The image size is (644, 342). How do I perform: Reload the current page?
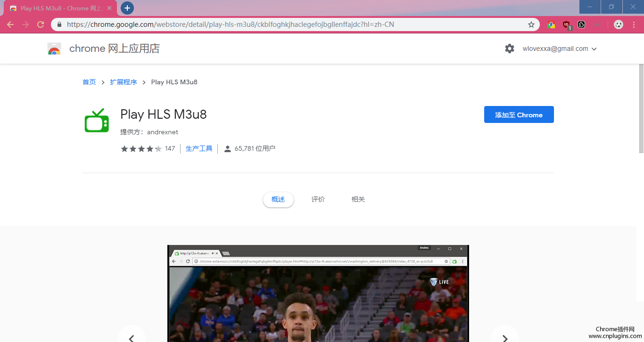[41, 24]
